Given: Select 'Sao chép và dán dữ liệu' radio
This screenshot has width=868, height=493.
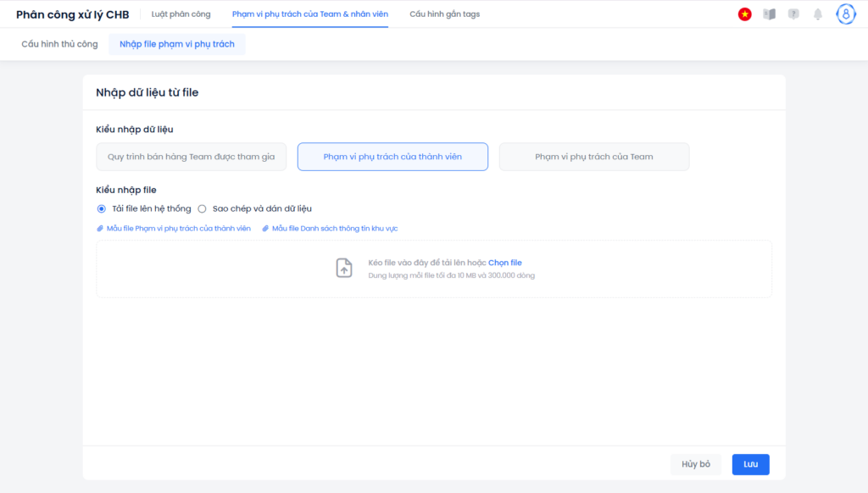Looking at the screenshot, I should point(202,208).
